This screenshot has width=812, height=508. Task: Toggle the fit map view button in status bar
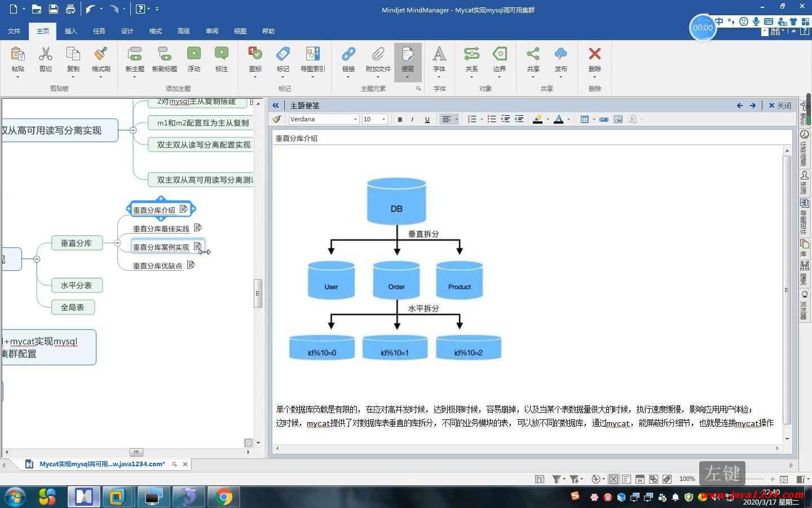[x=613, y=479]
